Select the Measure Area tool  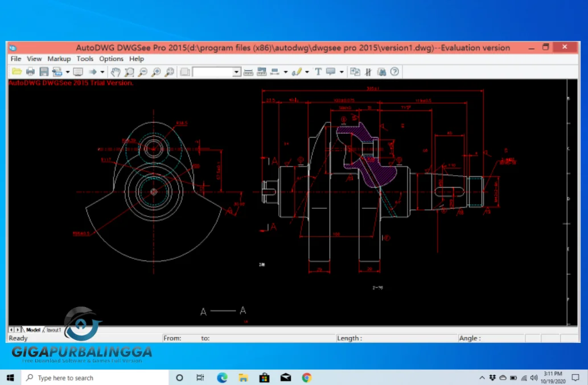coord(263,72)
